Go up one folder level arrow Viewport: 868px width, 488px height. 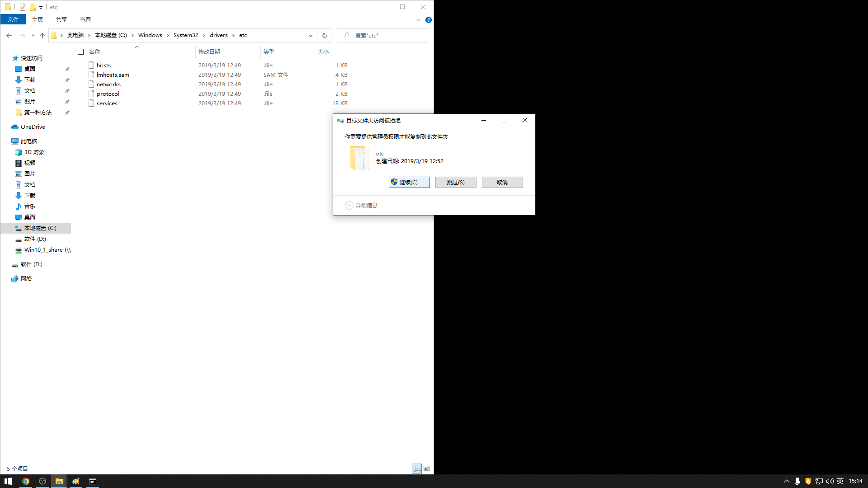[x=42, y=35]
